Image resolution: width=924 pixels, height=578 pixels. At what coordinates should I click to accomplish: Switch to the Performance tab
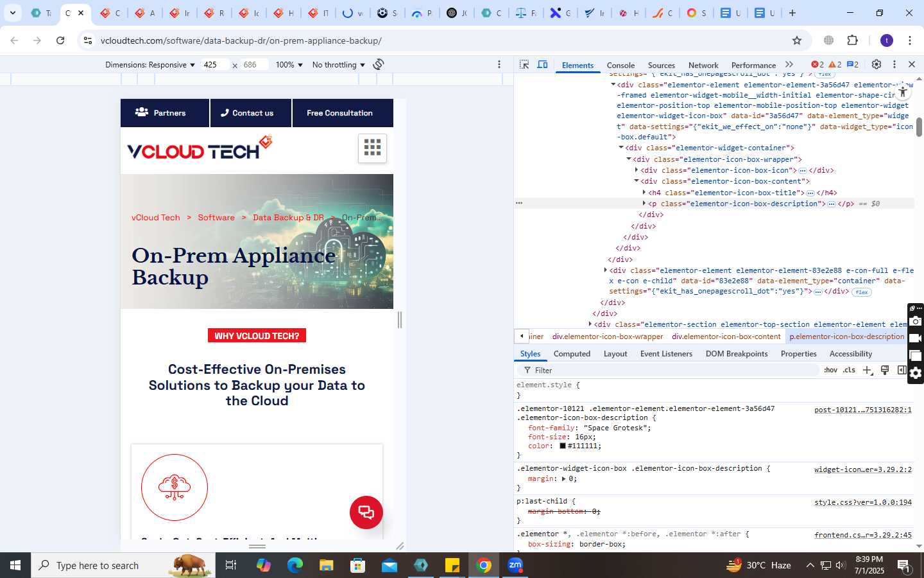(753, 65)
